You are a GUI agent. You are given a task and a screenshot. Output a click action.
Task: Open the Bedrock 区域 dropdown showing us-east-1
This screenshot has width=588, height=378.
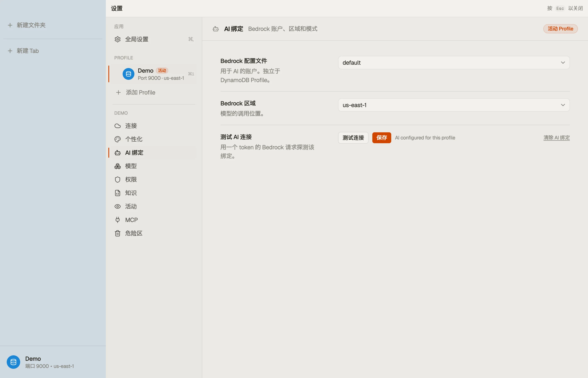pyautogui.click(x=454, y=105)
